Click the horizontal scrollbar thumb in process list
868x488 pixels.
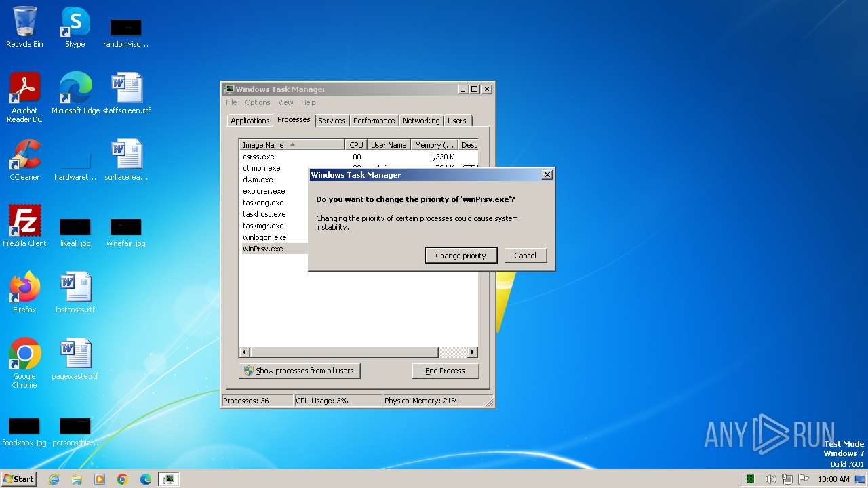coord(344,352)
